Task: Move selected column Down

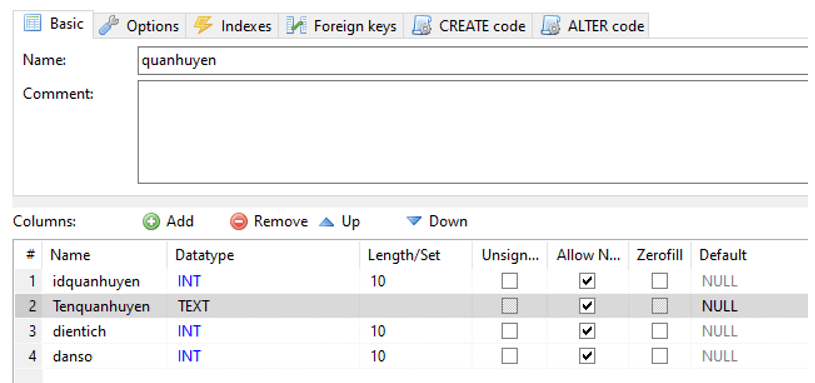Action: pos(437,222)
